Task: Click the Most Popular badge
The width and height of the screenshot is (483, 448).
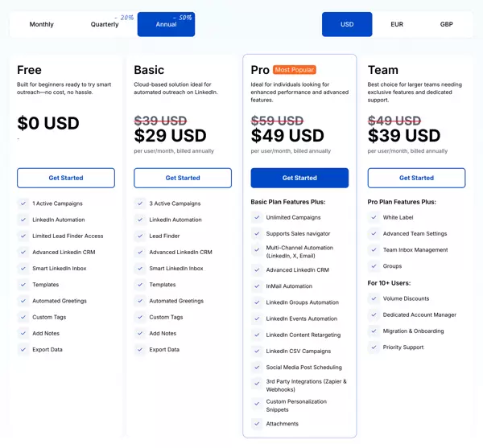Action: (295, 70)
